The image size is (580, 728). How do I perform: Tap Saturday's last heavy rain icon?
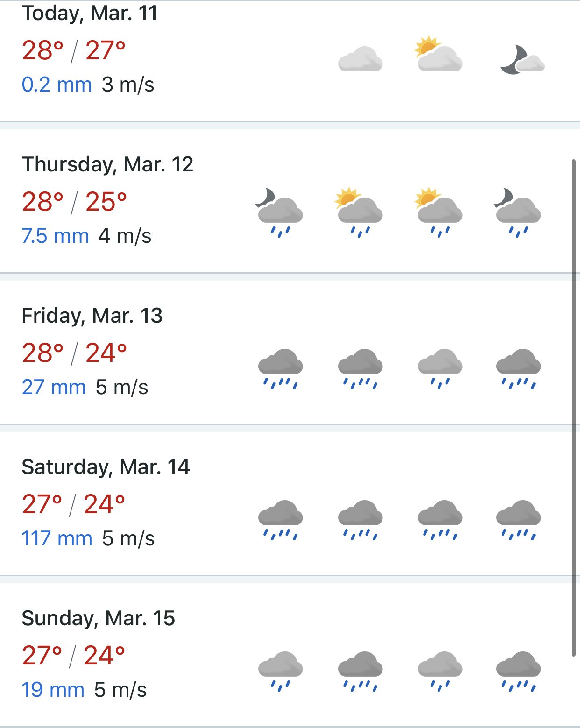pos(518,520)
